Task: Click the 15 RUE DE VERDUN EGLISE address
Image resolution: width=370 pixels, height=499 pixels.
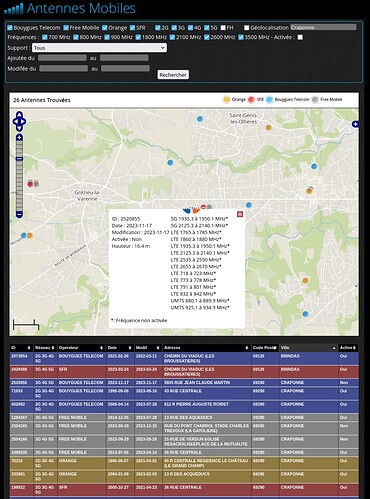Action: [206, 441]
